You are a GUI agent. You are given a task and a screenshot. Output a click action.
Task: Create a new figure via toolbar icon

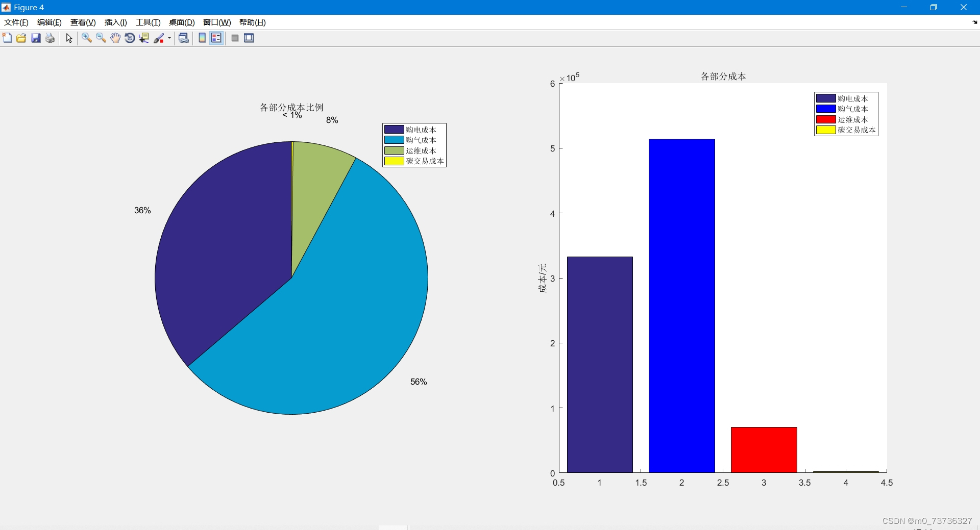click(7, 38)
